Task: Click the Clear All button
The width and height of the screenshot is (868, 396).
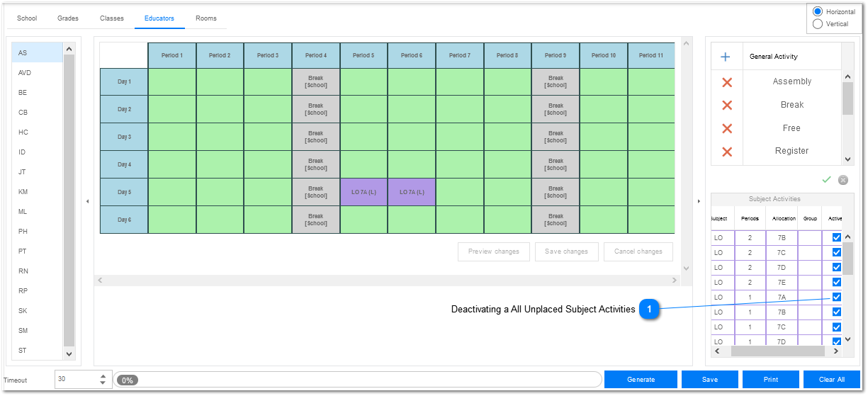Action: coord(832,380)
